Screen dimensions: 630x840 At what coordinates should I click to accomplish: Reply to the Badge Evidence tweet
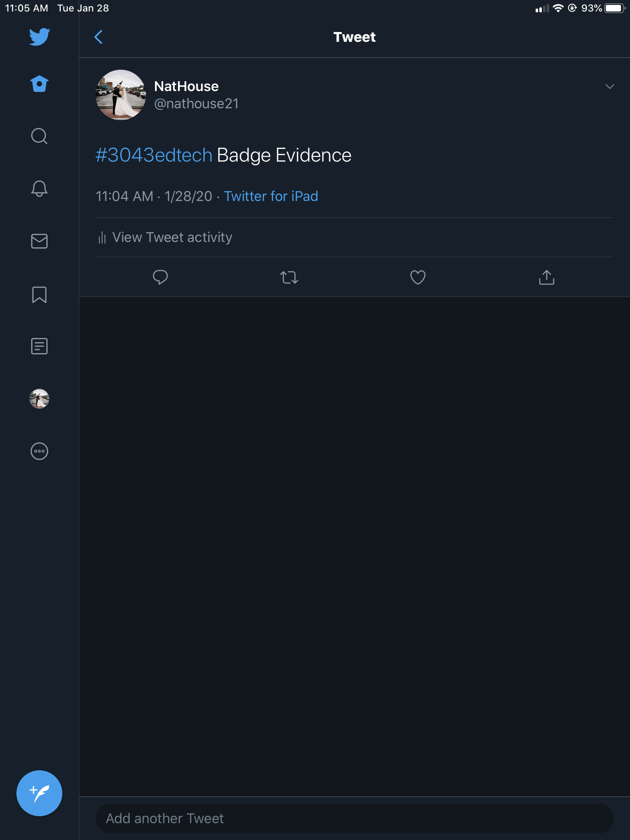[160, 277]
